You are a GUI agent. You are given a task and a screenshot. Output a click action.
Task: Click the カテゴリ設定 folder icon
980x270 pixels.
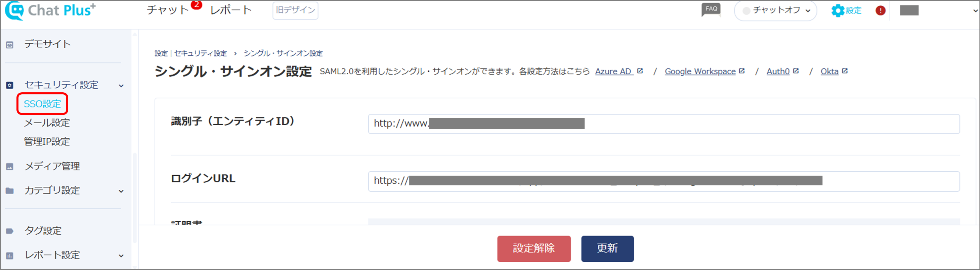(x=10, y=190)
